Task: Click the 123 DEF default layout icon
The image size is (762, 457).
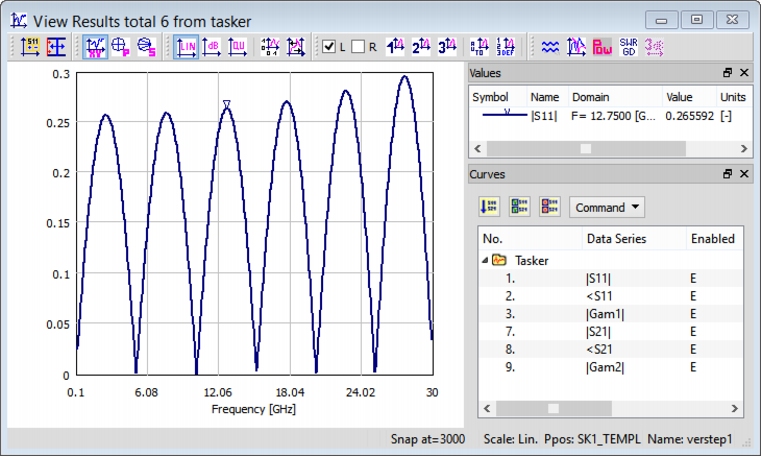Action: coord(505,47)
